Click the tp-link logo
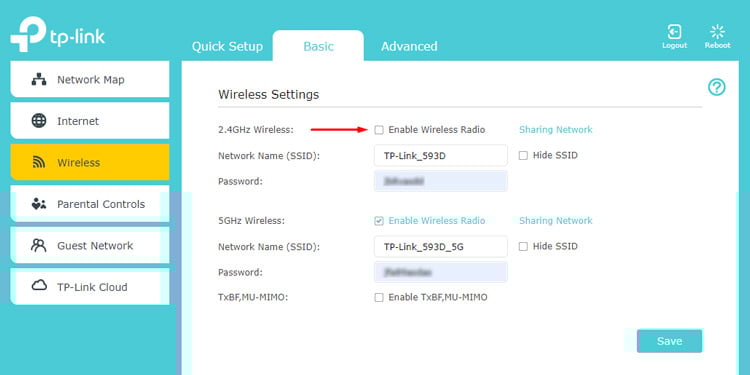 pyautogui.click(x=57, y=34)
